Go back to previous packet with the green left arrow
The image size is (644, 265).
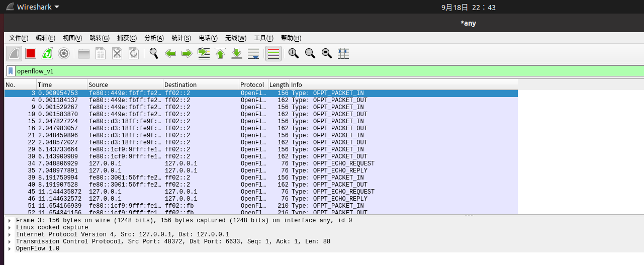[170, 53]
